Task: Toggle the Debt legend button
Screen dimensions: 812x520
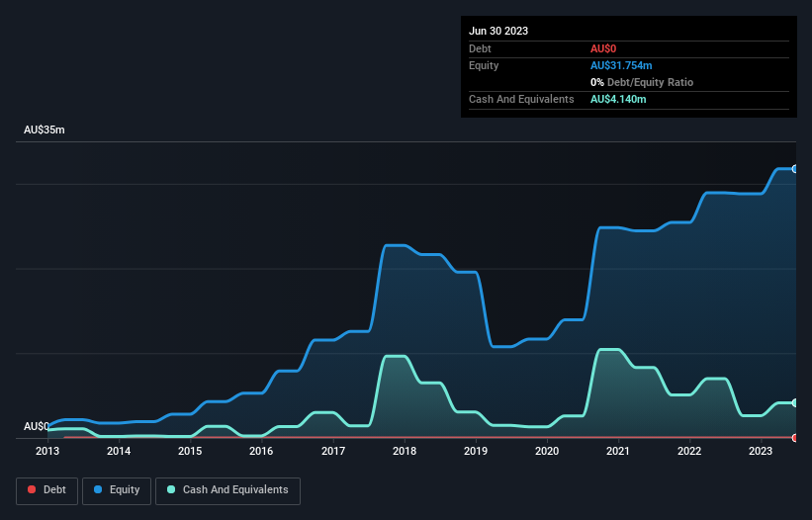Action: click(46, 490)
